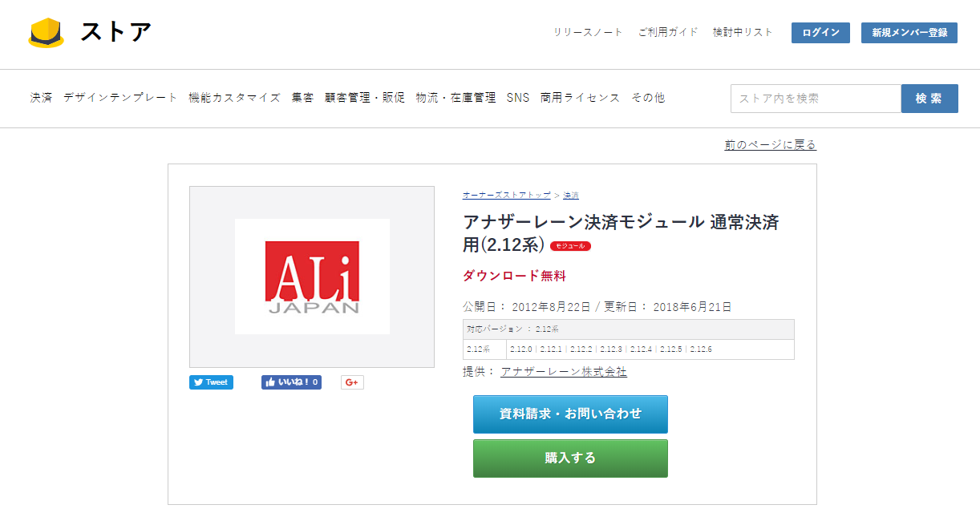
Task: Open the 商用ライセンス category
Action: coord(580,98)
